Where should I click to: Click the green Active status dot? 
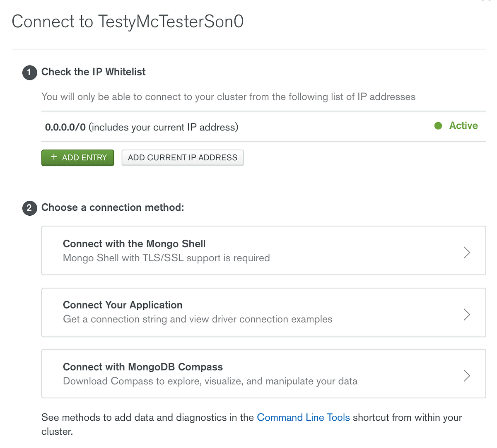[438, 126]
